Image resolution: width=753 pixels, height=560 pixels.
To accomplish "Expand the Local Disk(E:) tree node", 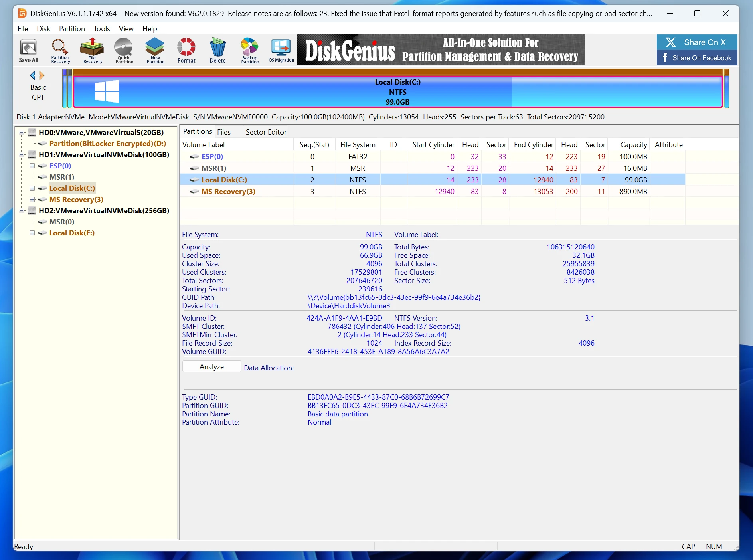I will [32, 233].
